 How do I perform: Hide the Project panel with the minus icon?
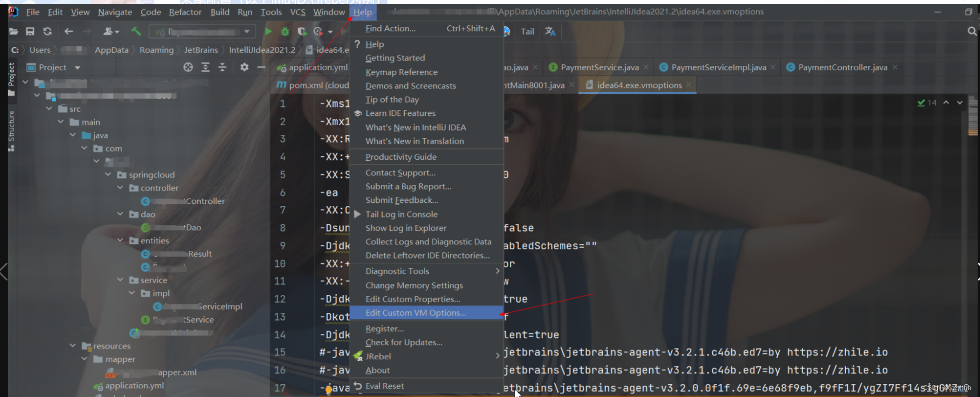coord(261,67)
